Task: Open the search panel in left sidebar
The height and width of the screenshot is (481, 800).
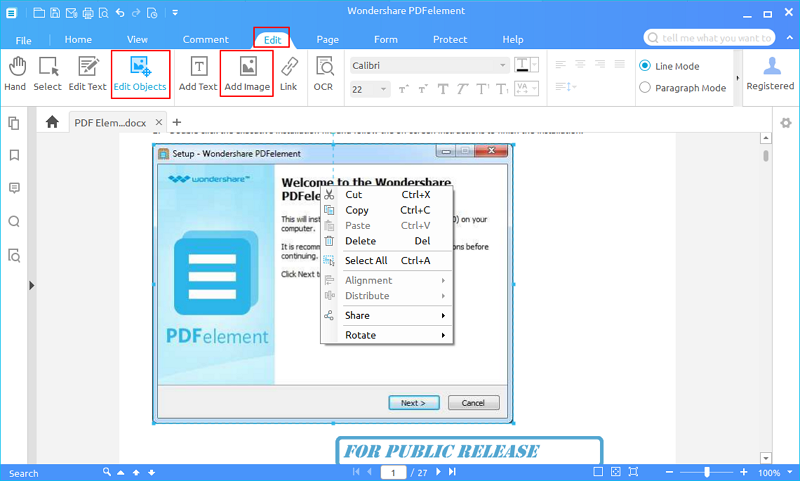Action: tap(14, 221)
